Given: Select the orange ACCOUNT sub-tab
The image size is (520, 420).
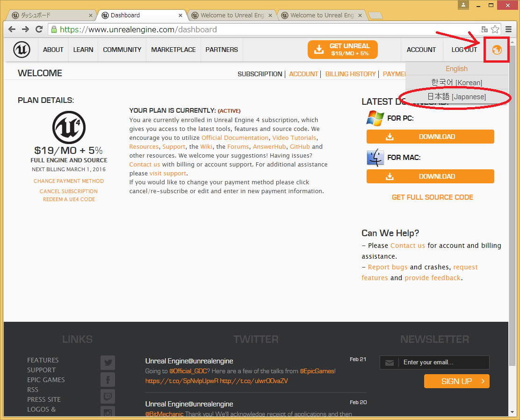Looking at the screenshot, I should [303, 74].
